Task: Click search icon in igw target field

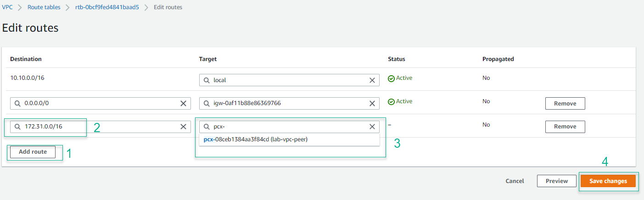Action: 207,104
